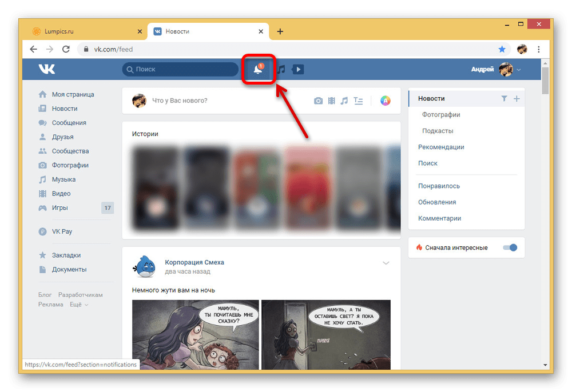Open the right comic image in post

pyautogui.click(x=326, y=335)
